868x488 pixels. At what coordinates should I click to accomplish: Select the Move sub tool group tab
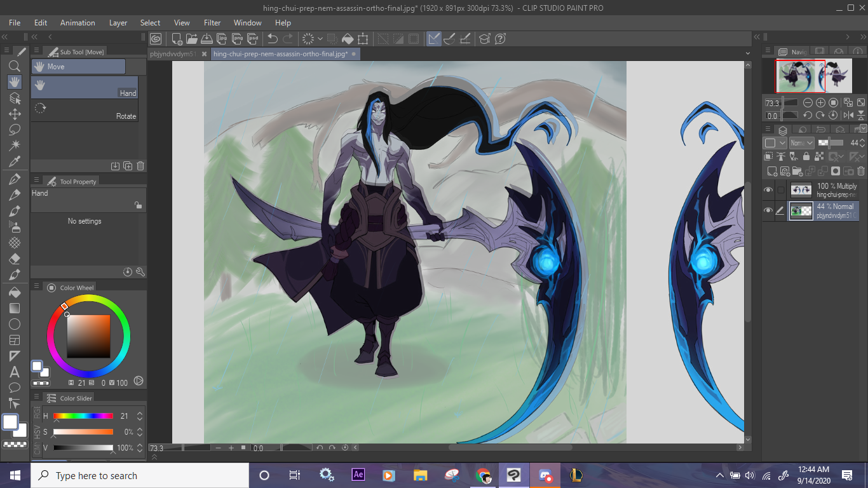pos(78,67)
